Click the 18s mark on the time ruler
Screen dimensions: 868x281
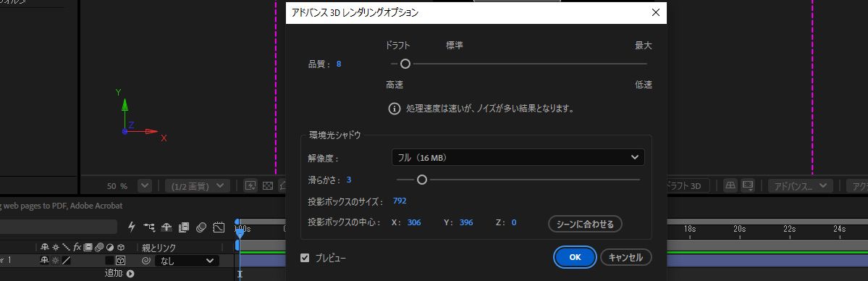(x=690, y=228)
